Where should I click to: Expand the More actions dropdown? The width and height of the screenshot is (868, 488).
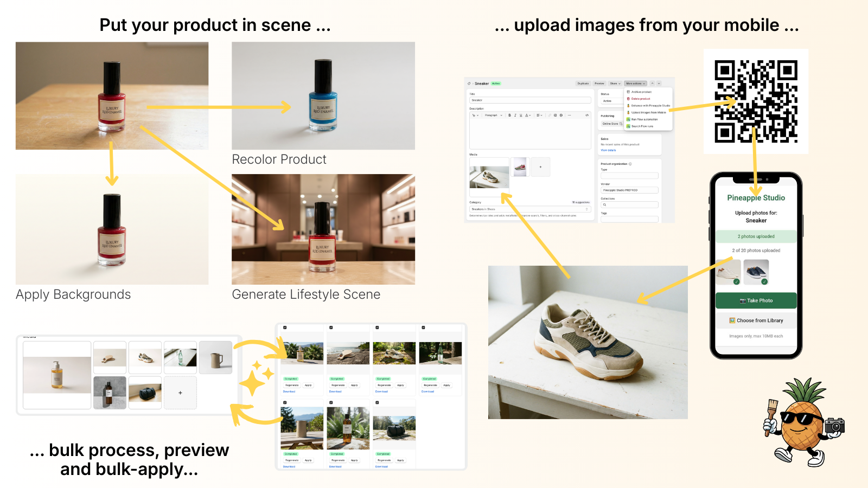point(635,84)
